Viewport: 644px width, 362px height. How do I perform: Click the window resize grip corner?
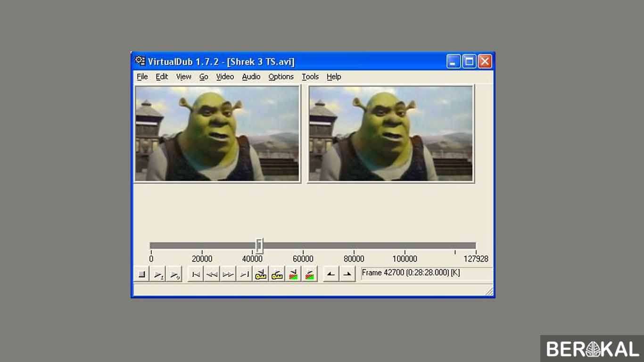[x=489, y=291]
